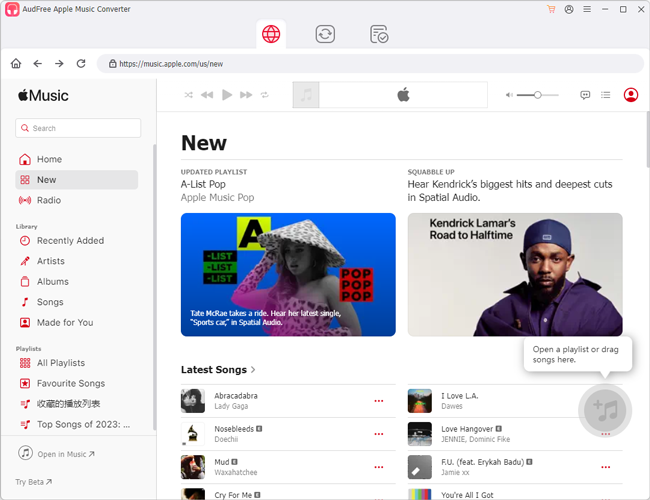650x500 pixels.
Task: Open Kendrick Lamar's Road to Halftime banner
Action: pyautogui.click(x=515, y=274)
